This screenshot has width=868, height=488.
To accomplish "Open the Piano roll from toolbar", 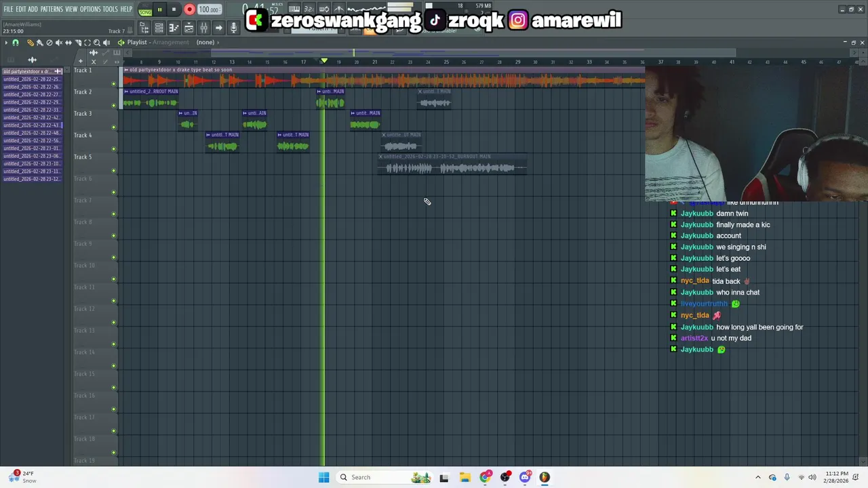I will [174, 28].
